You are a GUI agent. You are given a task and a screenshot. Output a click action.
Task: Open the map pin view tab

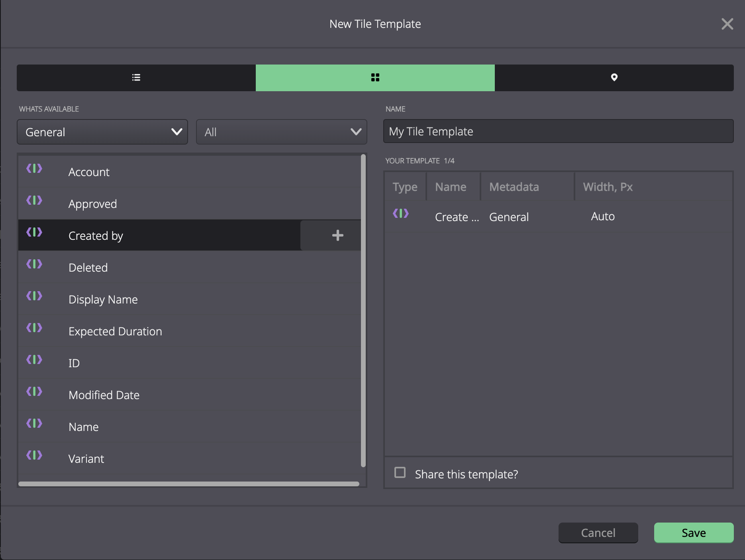point(614,78)
